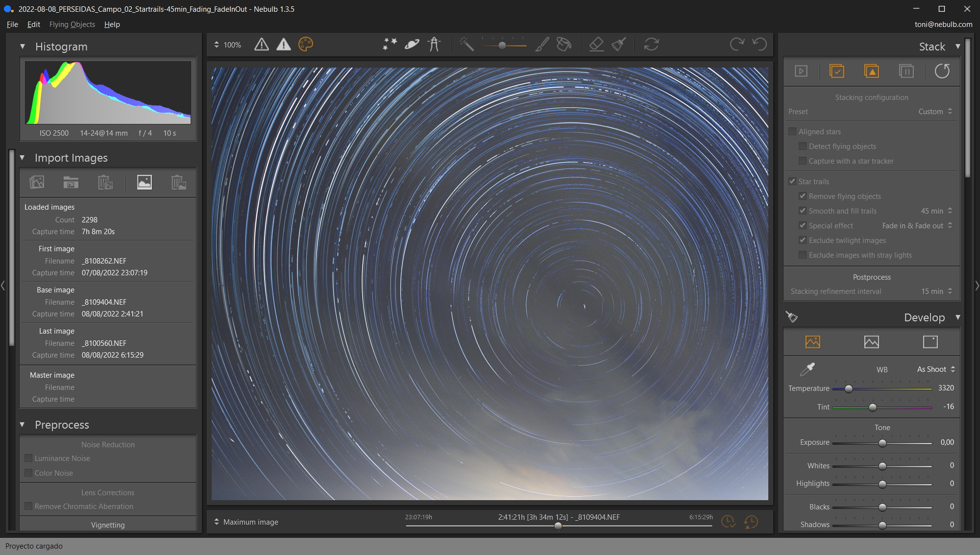980x555 pixels.
Task: Select the Develop vignette frame tab
Action: [x=930, y=342]
